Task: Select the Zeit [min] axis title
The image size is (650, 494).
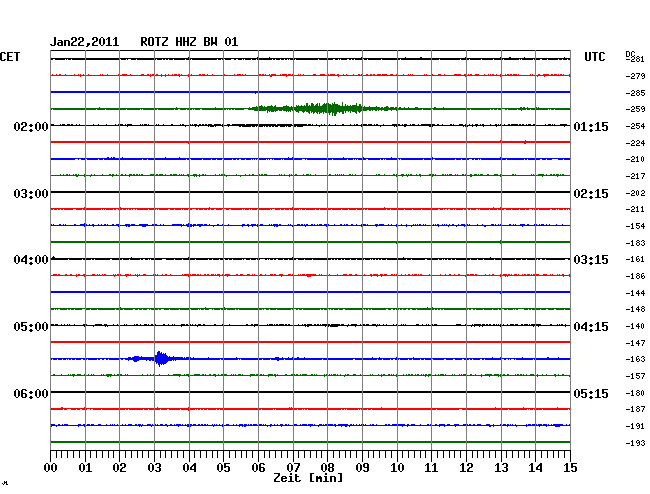Action: (308, 478)
